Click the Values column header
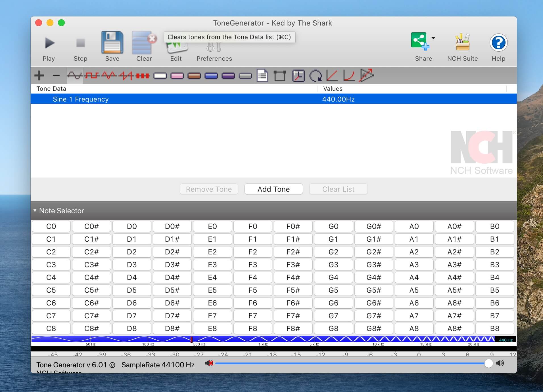This screenshot has width=543, height=392. [x=333, y=88]
